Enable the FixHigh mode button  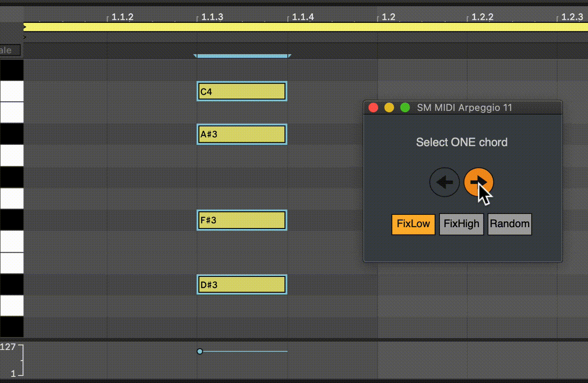(461, 224)
